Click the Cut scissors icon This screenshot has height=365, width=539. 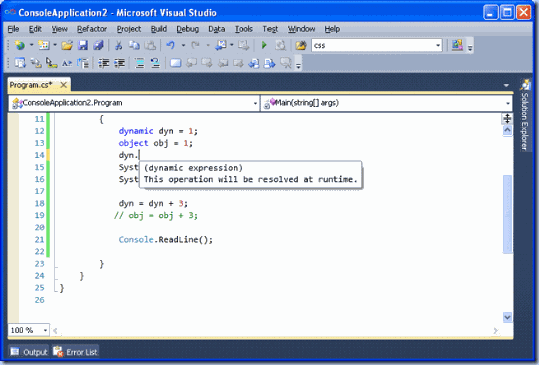(119, 45)
